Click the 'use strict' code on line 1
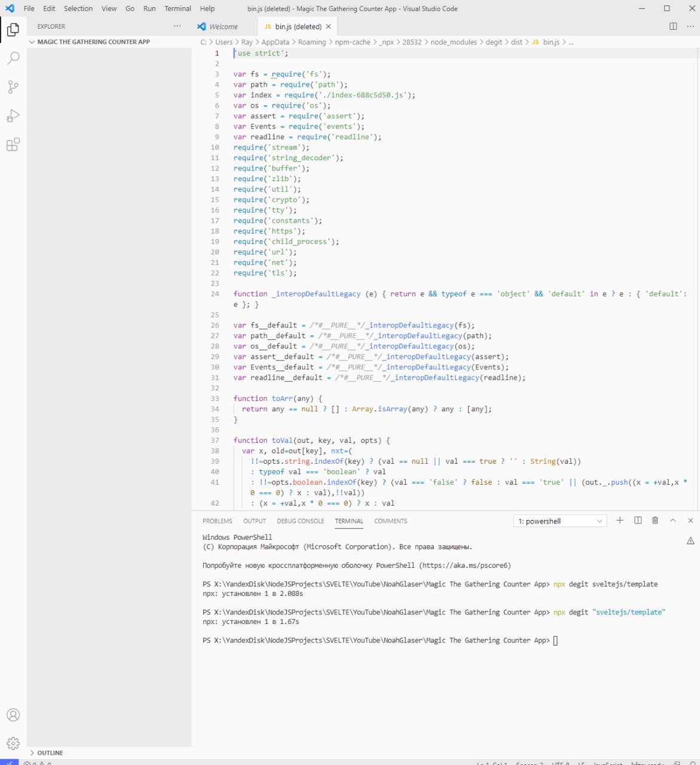 [261, 53]
